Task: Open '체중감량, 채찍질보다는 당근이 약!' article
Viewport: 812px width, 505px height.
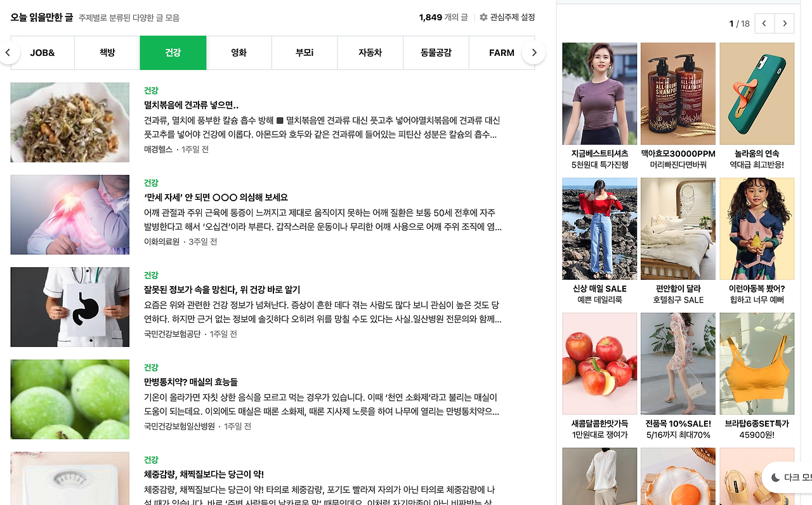Action: [204, 475]
